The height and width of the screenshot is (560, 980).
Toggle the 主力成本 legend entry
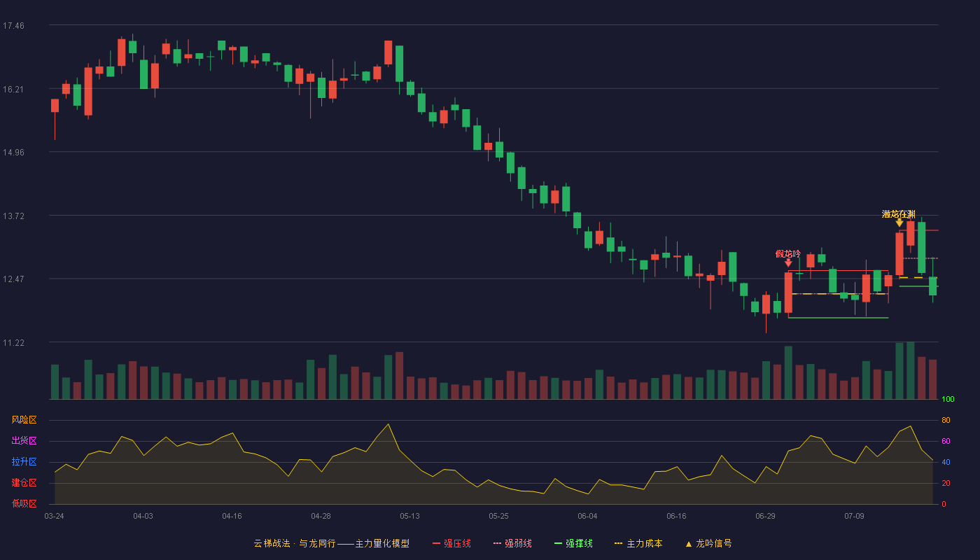pyautogui.click(x=638, y=543)
